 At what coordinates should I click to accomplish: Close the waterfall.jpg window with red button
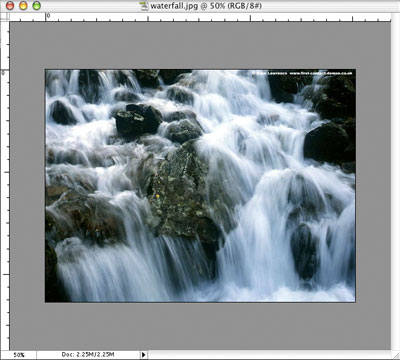pos(10,6)
